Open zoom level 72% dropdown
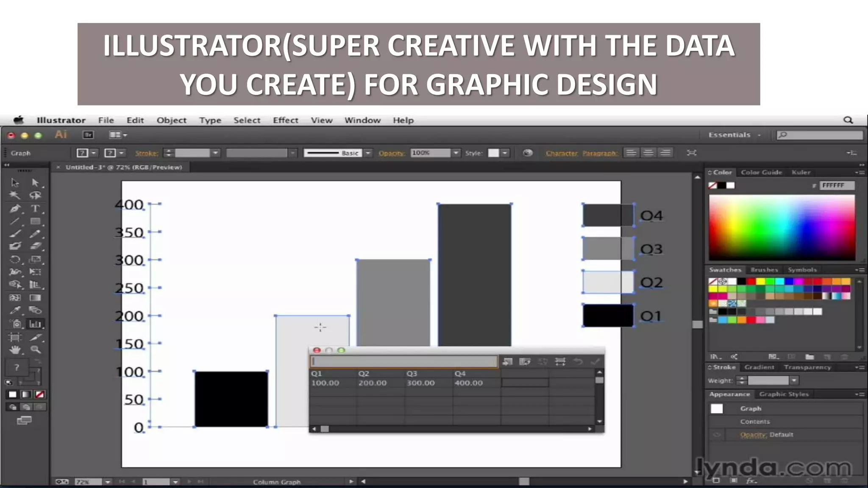The height and width of the screenshot is (488, 868). 108,482
